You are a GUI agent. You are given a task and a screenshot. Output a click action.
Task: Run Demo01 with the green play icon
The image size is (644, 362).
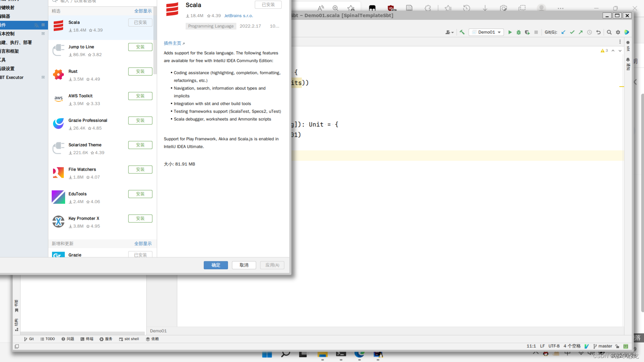coord(510,32)
